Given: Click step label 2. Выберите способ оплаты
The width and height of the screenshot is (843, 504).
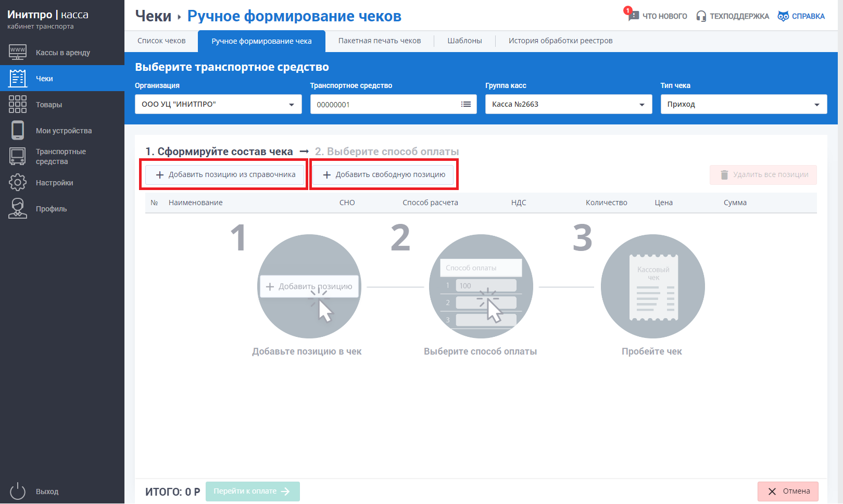Looking at the screenshot, I should (387, 152).
